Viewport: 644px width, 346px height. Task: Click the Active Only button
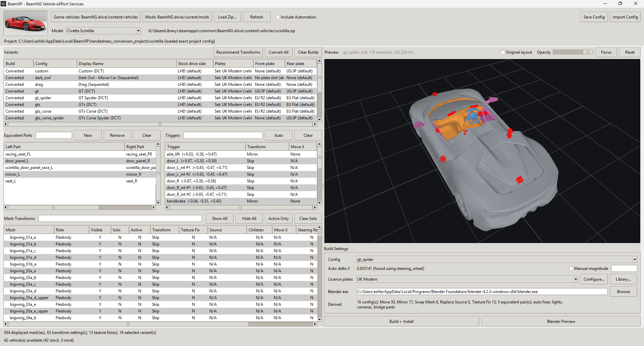[x=278, y=219]
